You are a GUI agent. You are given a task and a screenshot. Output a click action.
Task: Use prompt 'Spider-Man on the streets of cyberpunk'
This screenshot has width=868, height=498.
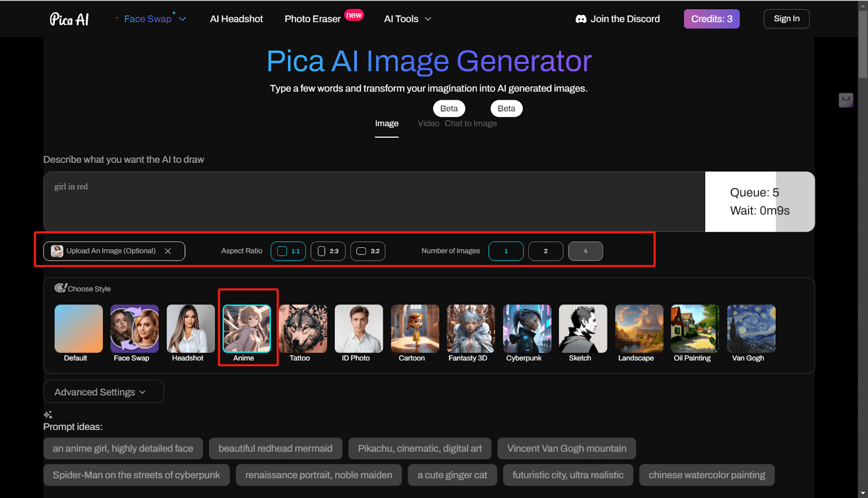[137, 475]
